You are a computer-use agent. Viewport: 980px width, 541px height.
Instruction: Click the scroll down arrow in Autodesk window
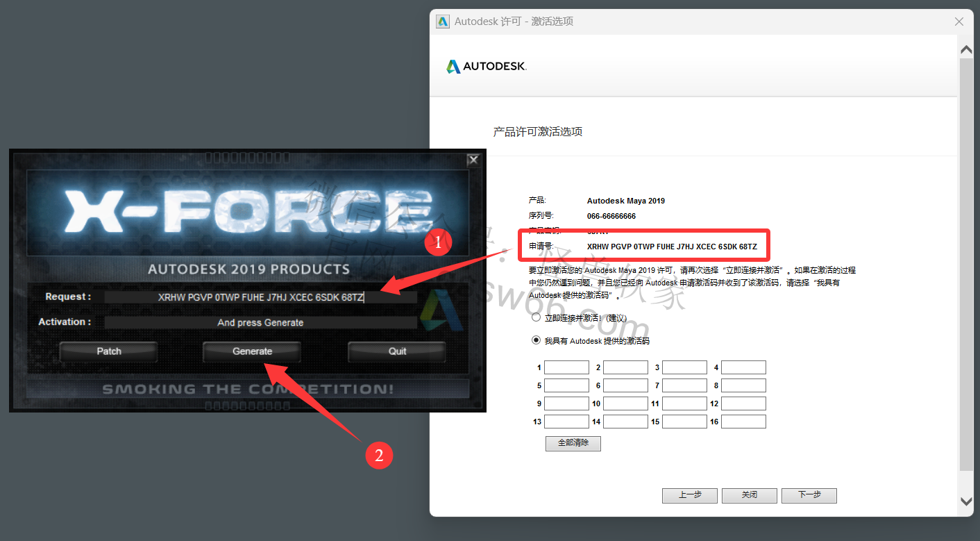point(965,501)
